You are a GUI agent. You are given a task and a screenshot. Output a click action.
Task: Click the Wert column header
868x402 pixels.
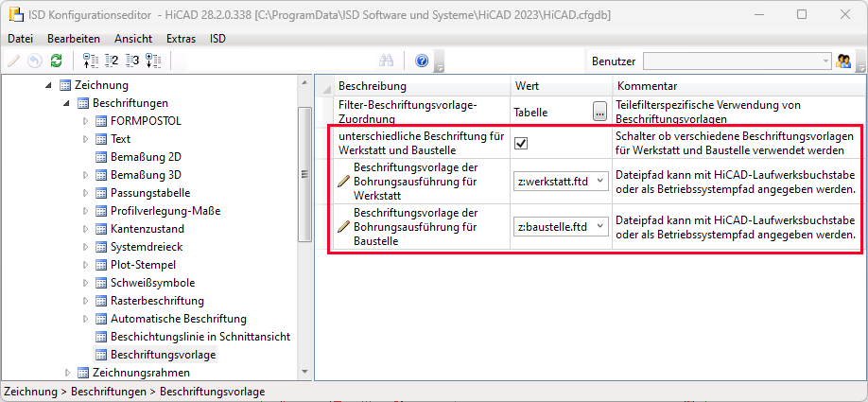pyautogui.click(x=561, y=86)
